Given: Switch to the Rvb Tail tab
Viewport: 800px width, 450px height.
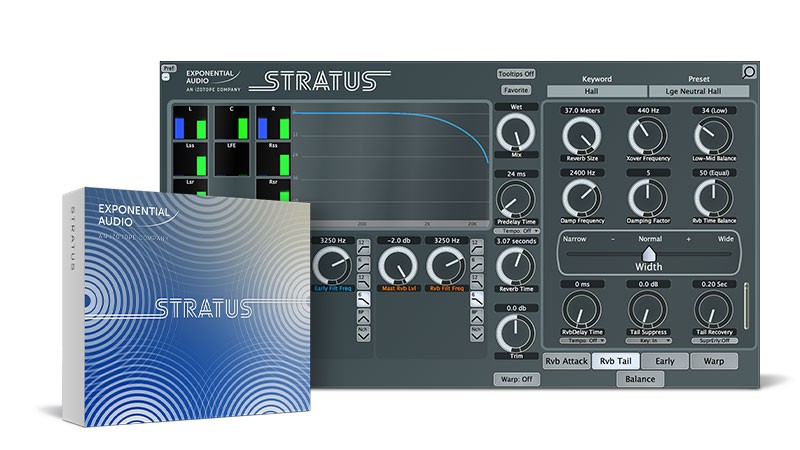Looking at the screenshot, I should tap(615, 361).
